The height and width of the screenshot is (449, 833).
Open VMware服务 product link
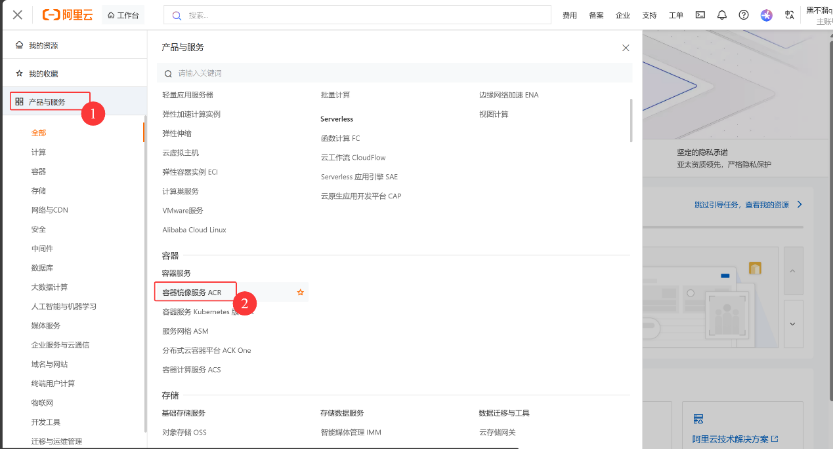(x=183, y=211)
